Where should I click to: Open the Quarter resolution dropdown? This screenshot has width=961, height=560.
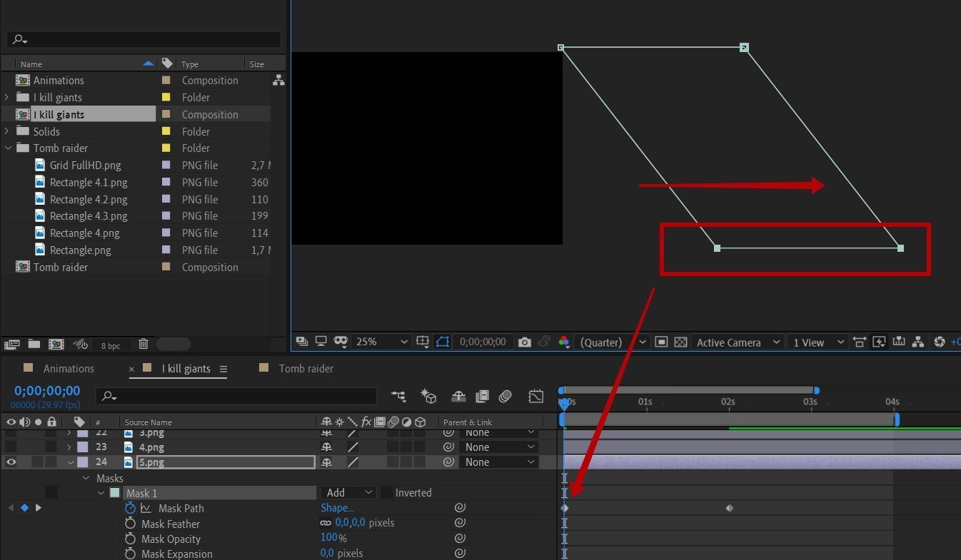pyautogui.click(x=613, y=342)
